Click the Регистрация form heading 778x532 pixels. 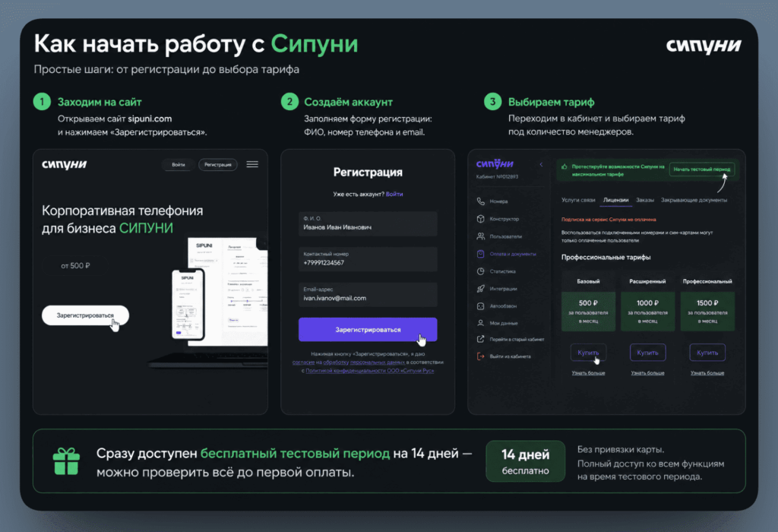pyautogui.click(x=368, y=173)
